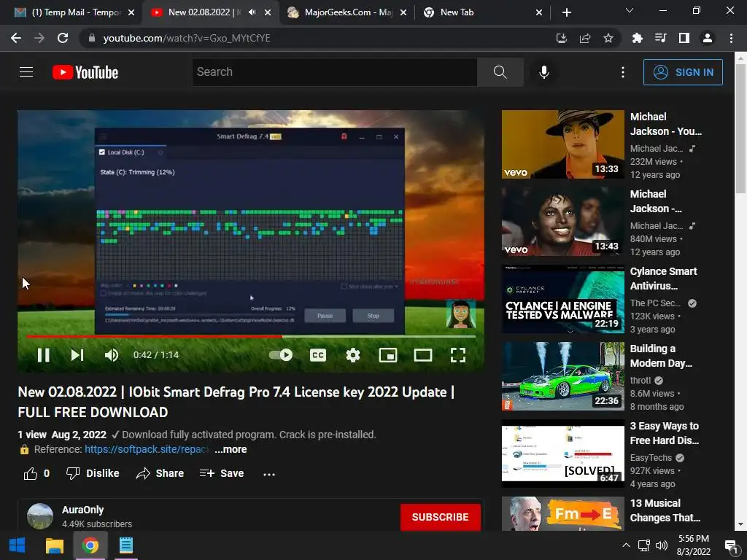Viewport: 747px width, 560px height.
Task: Reload the page
Action: pos(63,38)
